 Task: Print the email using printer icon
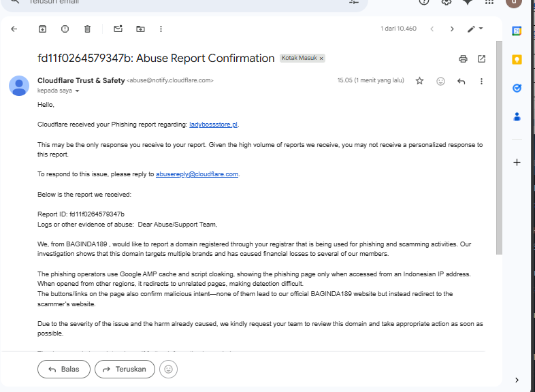463,59
